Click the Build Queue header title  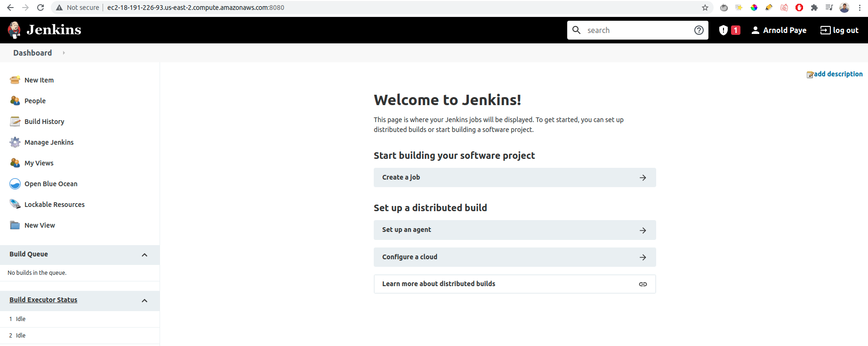click(x=29, y=254)
